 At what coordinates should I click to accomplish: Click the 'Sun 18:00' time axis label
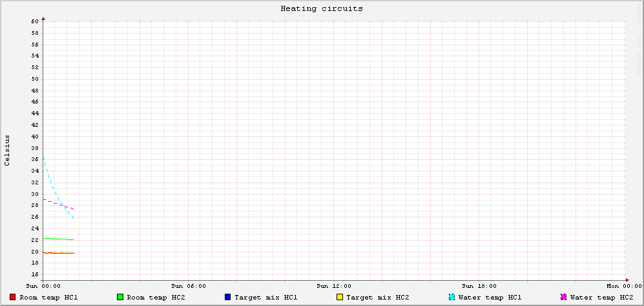coord(479,285)
